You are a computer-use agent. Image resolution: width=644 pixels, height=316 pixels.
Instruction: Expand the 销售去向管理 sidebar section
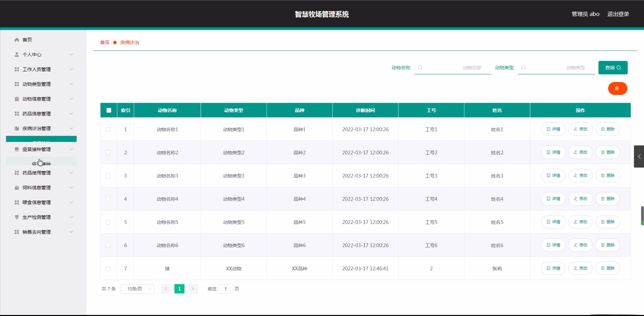(37, 232)
